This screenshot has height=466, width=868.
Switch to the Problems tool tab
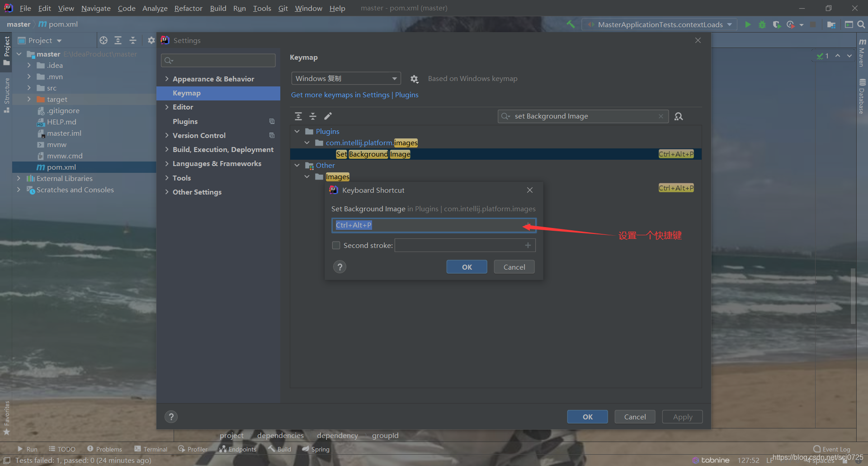click(104, 449)
